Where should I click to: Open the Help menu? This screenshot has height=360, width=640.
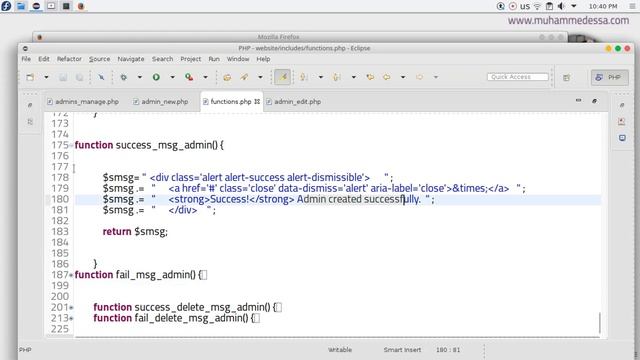tap(263, 59)
